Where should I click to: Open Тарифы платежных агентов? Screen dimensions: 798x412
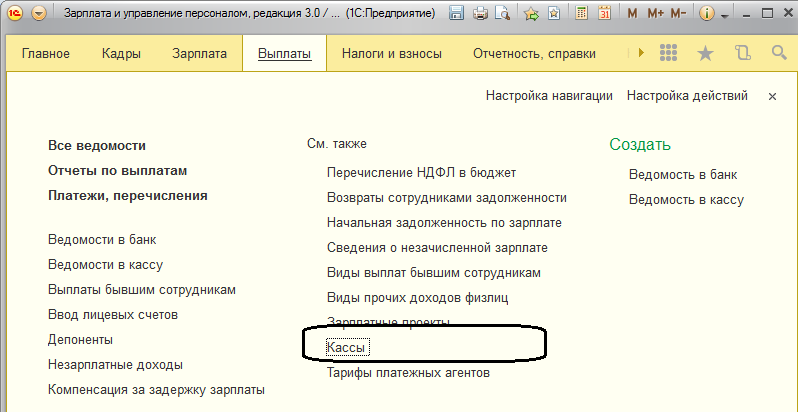[x=408, y=373]
